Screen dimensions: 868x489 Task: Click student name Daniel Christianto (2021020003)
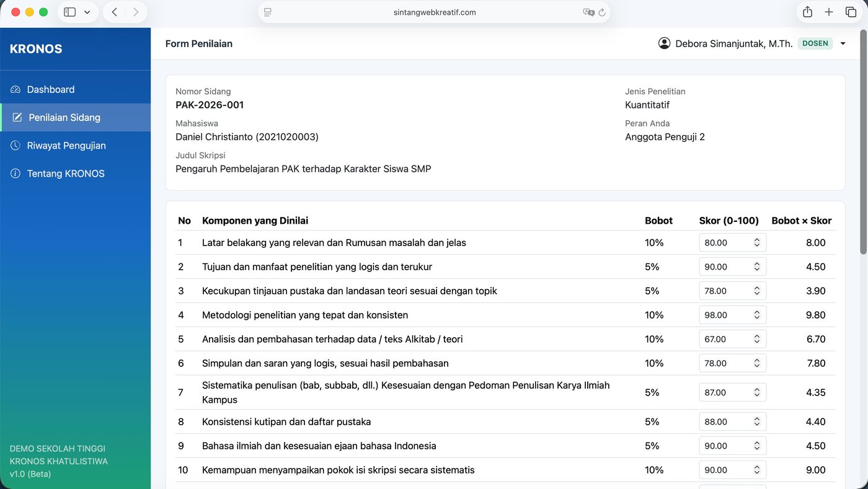click(x=247, y=137)
